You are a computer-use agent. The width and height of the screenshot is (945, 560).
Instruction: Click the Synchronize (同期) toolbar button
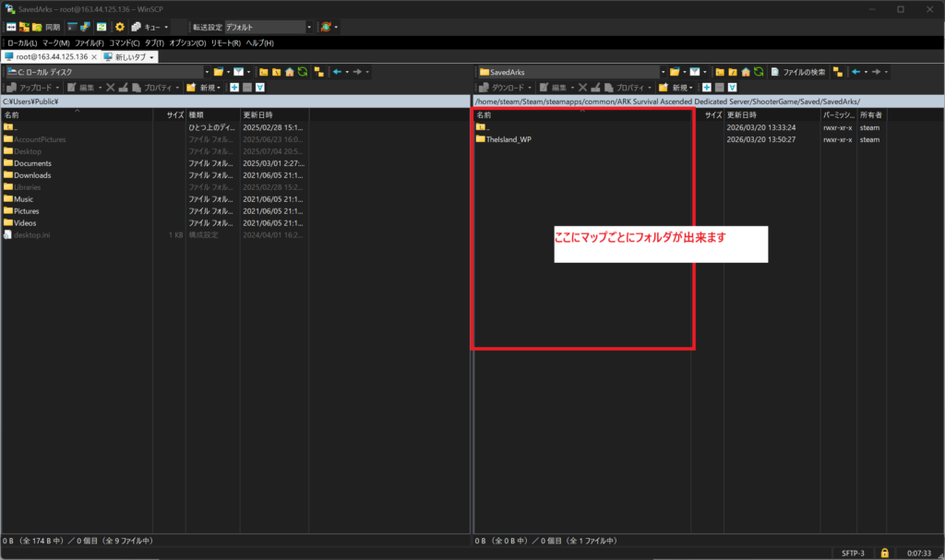point(46,27)
